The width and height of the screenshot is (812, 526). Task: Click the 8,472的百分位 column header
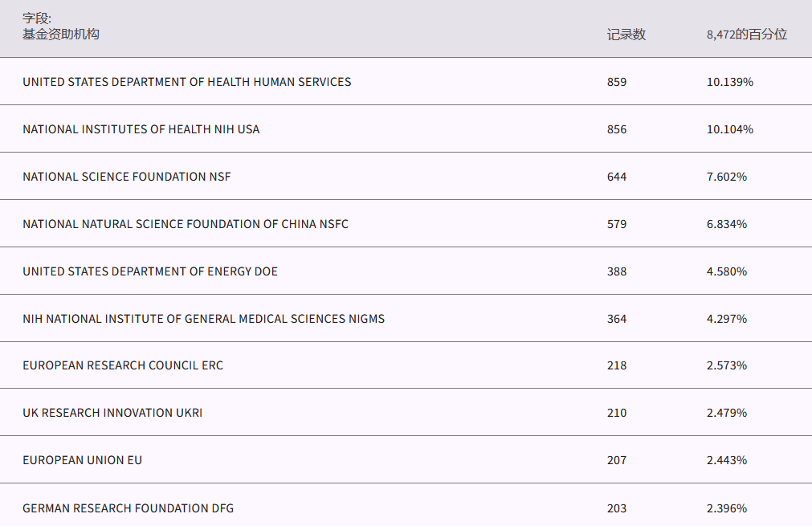point(746,35)
